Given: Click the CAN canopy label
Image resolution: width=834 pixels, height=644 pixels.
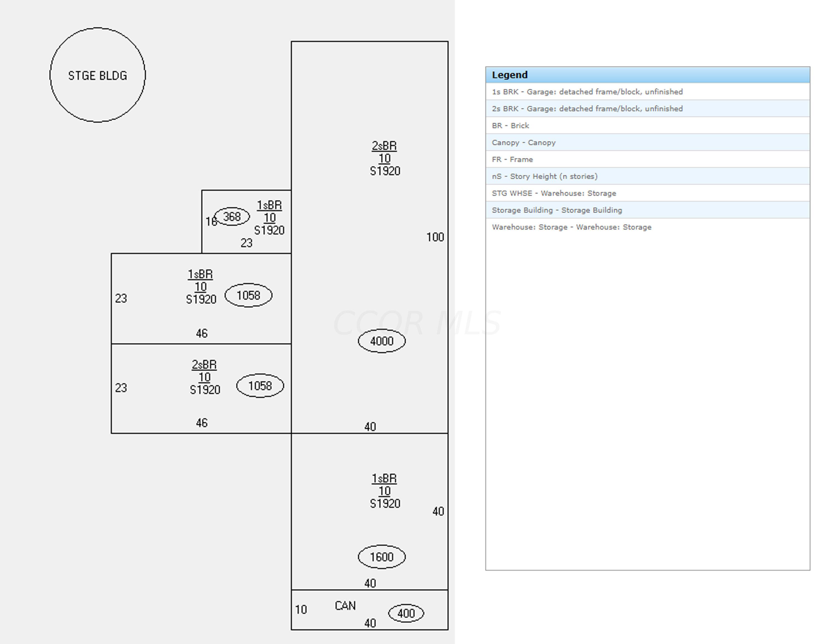Looking at the screenshot, I should [345, 606].
